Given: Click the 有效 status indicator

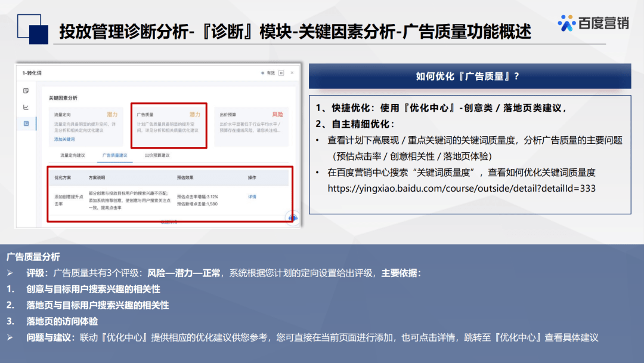Looking at the screenshot, I should pyautogui.click(x=268, y=73).
